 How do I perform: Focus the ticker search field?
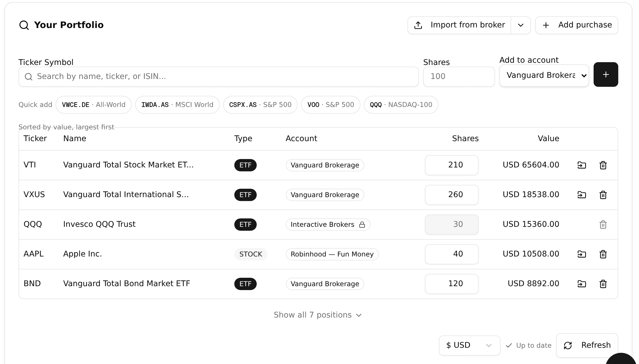[219, 76]
